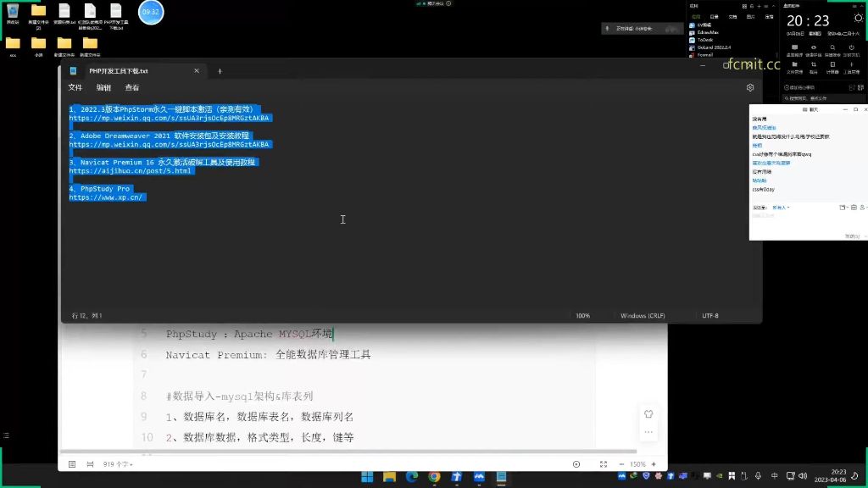The image size is (868, 488).
Task: Open Notepad settings gear icon
Action: (750, 87)
